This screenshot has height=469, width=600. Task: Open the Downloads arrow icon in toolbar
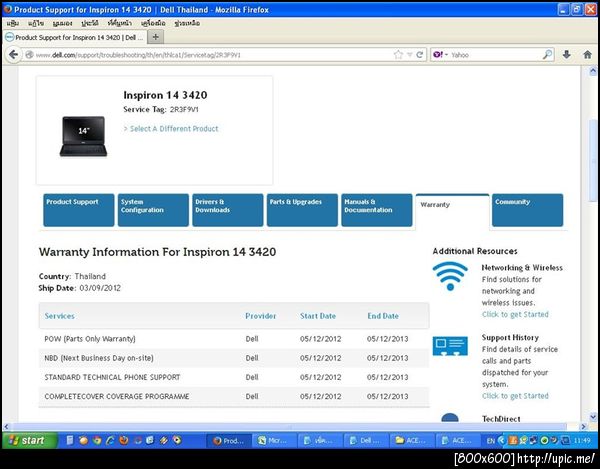(567, 55)
